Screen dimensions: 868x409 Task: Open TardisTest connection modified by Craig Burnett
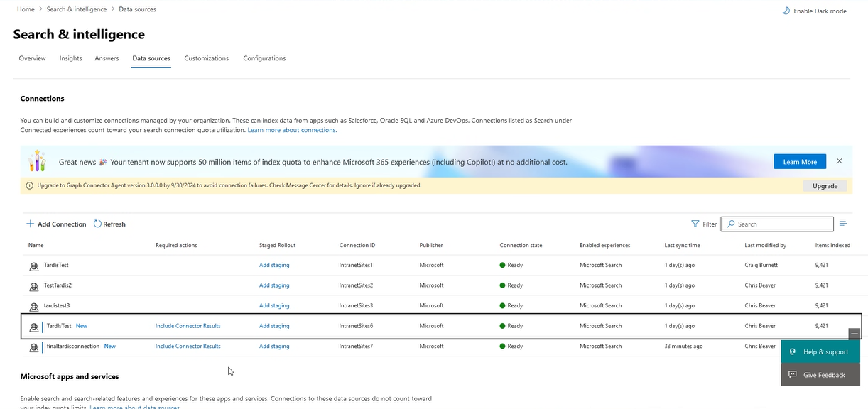(56, 265)
